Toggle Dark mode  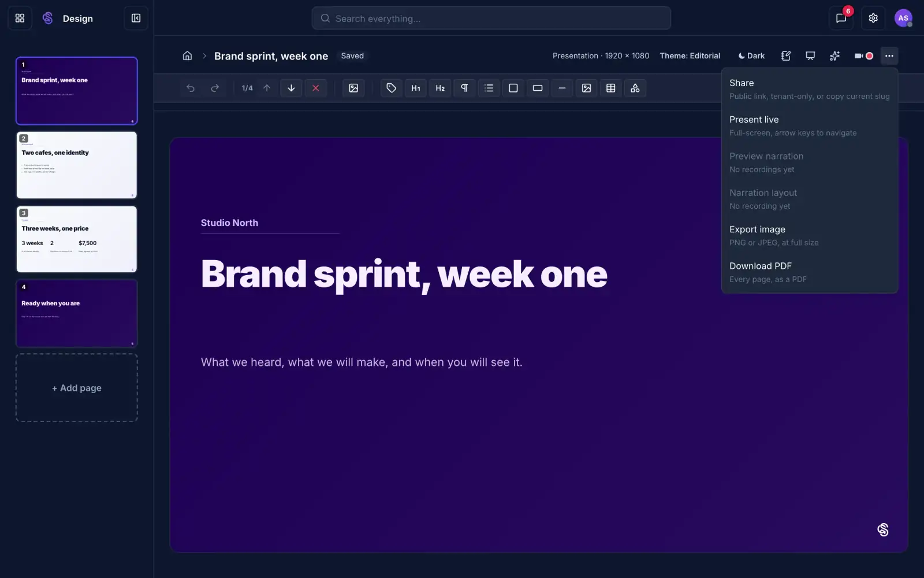pyautogui.click(x=751, y=56)
